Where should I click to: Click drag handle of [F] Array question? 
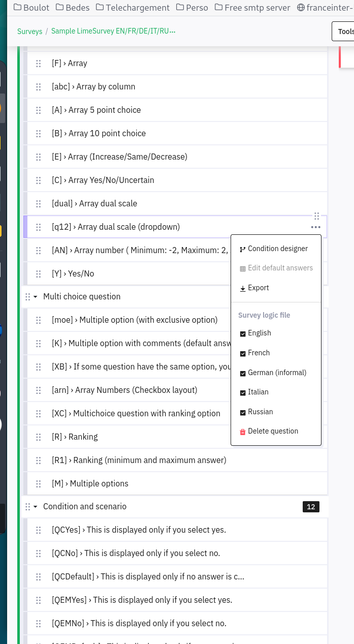click(x=39, y=64)
